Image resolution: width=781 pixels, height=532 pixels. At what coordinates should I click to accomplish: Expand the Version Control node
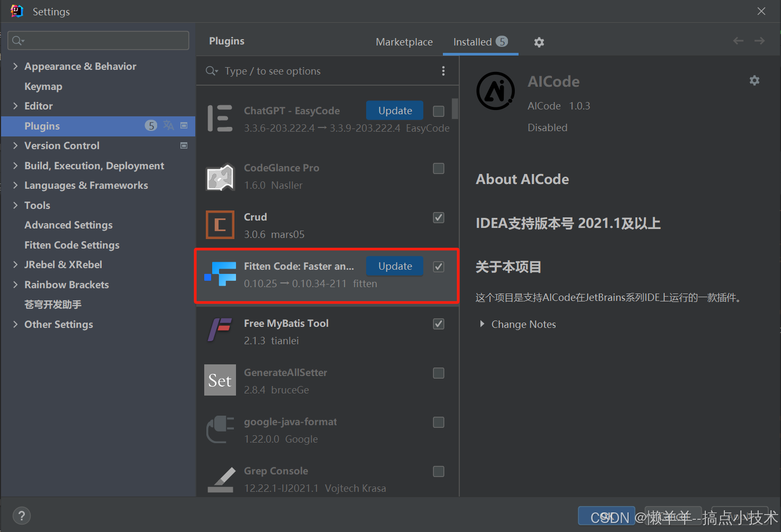coord(15,145)
